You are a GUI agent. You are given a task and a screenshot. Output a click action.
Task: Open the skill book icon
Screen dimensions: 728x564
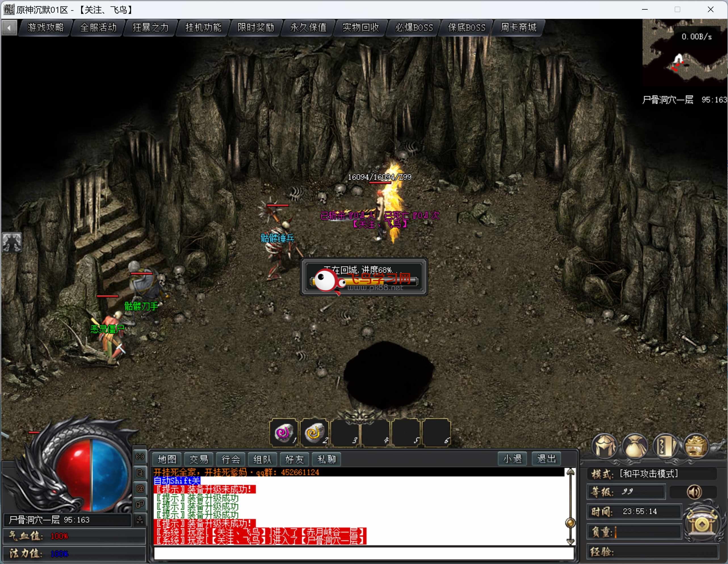coord(665,446)
